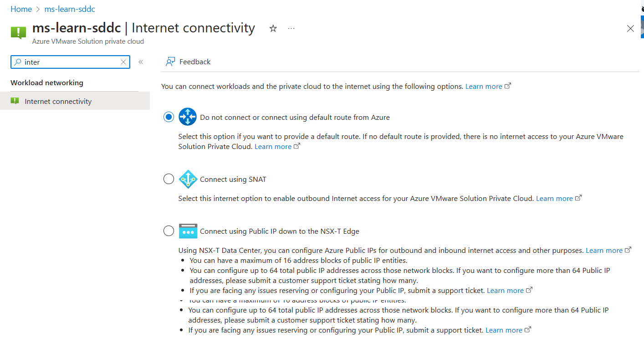Click the Connect using SNAT icon
The width and height of the screenshot is (644, 344).
click(188, 179)
